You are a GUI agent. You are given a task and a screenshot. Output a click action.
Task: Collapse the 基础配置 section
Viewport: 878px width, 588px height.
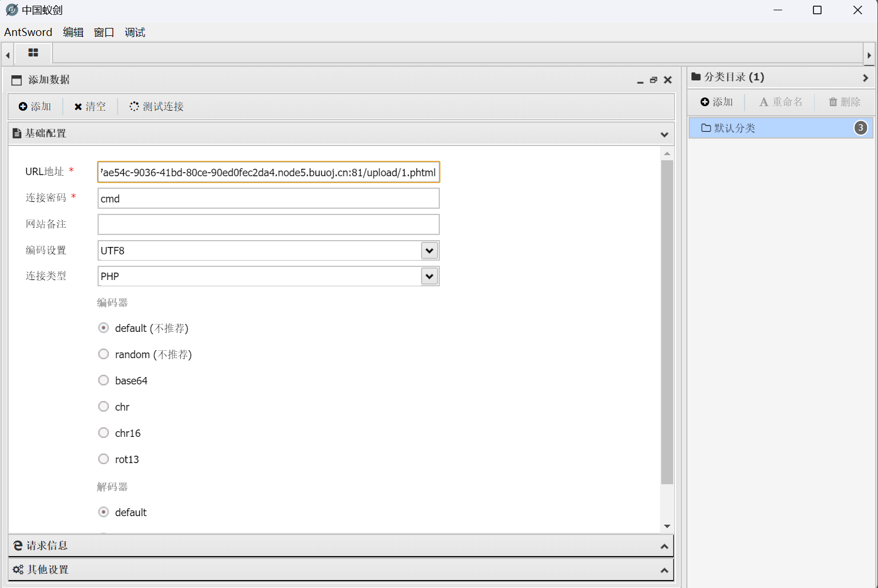[664, 135]
